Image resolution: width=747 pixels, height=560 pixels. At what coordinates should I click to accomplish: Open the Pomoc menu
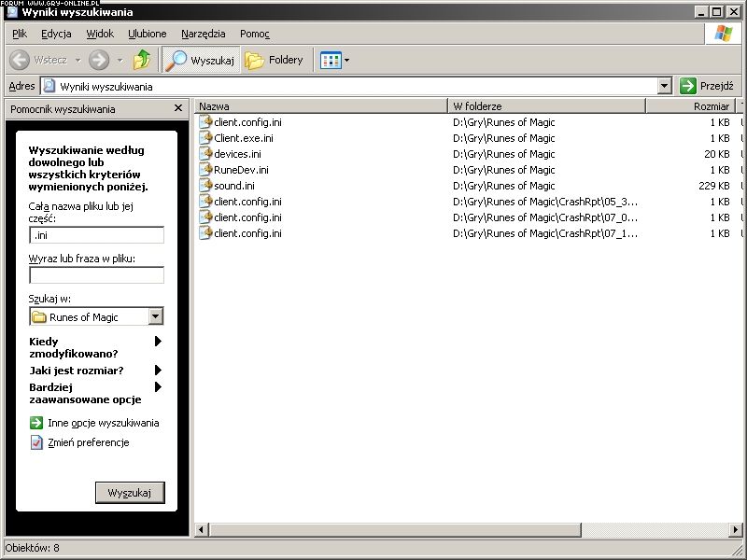255,34
